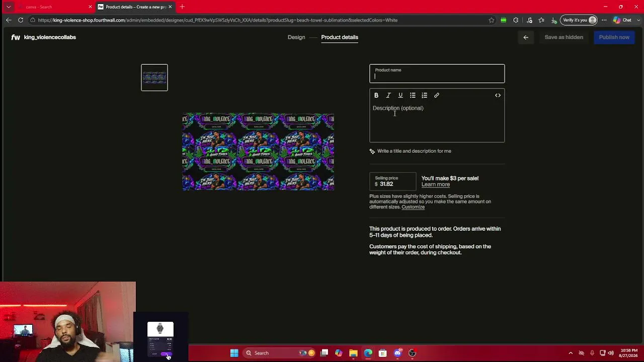Edit the Selling price field
The height and width of the screenshot is (362, 644).
tap(393, 182)
